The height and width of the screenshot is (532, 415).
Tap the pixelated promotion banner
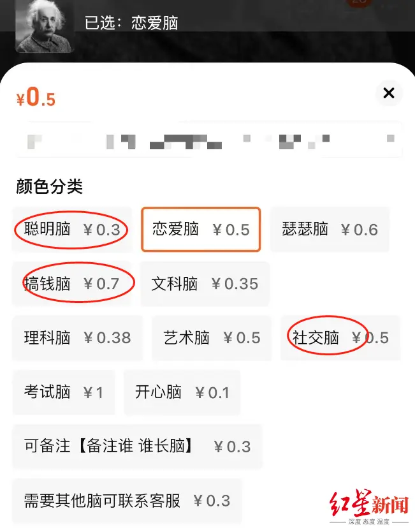[x=209, y=140]
